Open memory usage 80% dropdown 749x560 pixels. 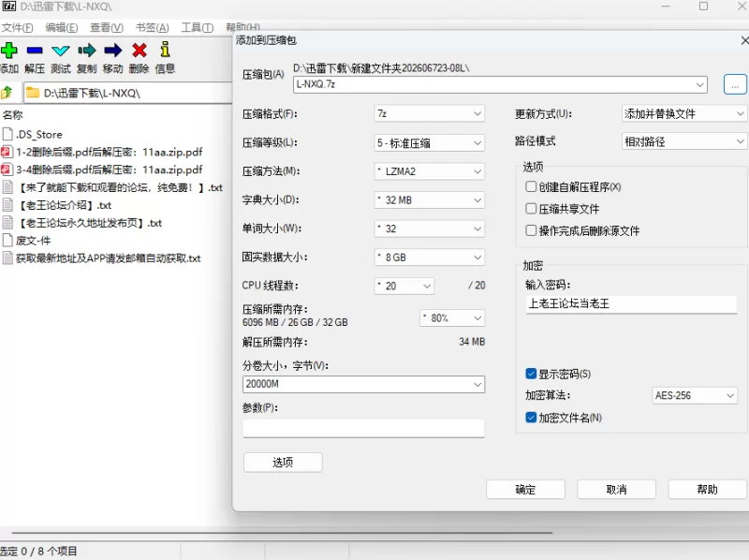coord(452,318)
